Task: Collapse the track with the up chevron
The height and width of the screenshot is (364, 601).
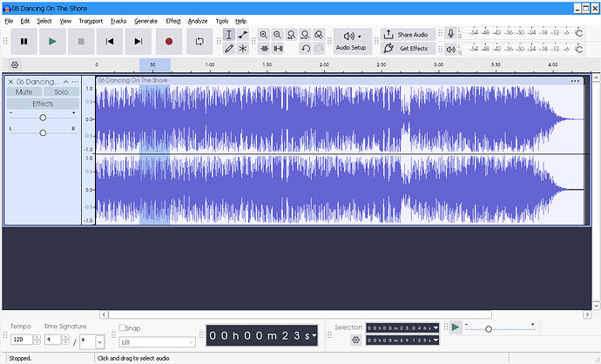Action: point(66,82)
